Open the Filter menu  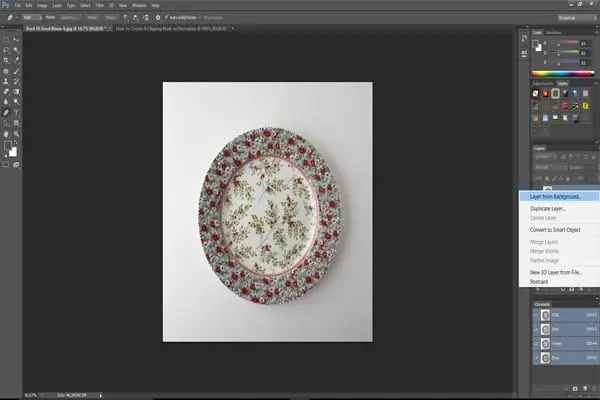point(99,6)
